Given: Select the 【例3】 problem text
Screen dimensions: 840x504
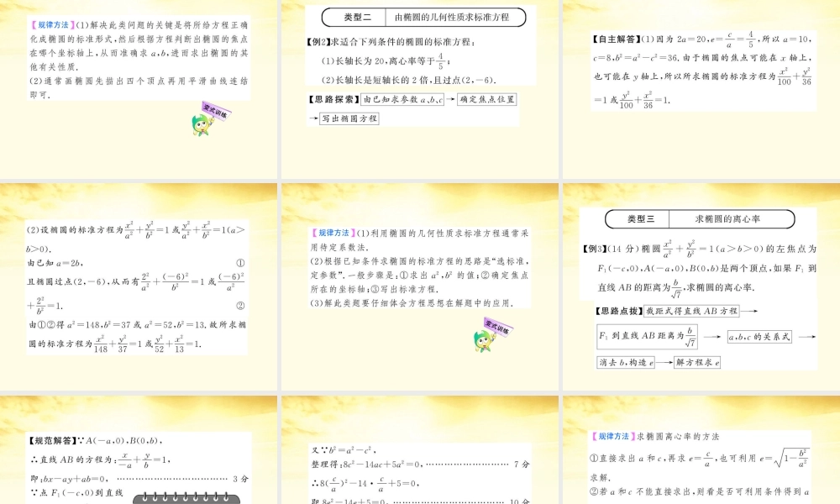Looking at the screenshot, I should pyautogui.click(x=700, y=268).
